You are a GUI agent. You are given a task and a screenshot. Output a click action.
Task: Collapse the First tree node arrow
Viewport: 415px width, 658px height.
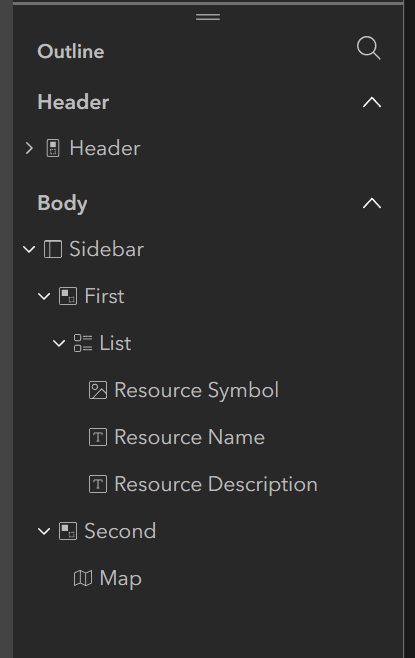click(44, 296)
